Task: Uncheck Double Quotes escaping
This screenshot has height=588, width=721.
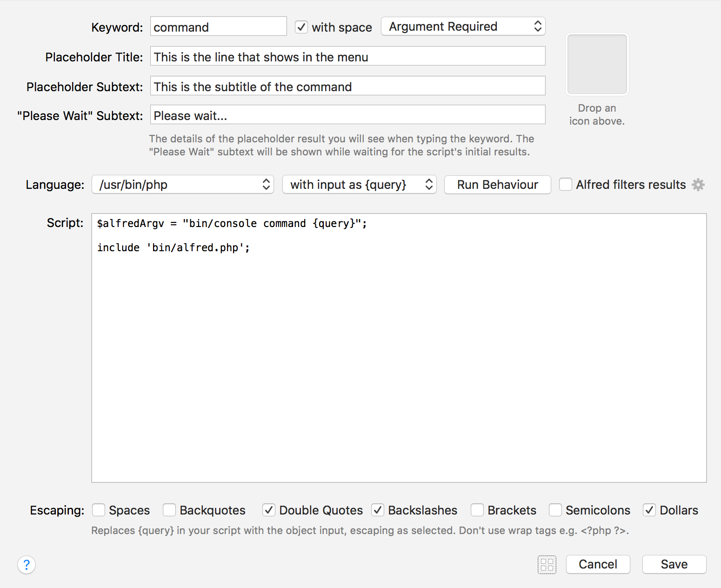Action: 269,510
